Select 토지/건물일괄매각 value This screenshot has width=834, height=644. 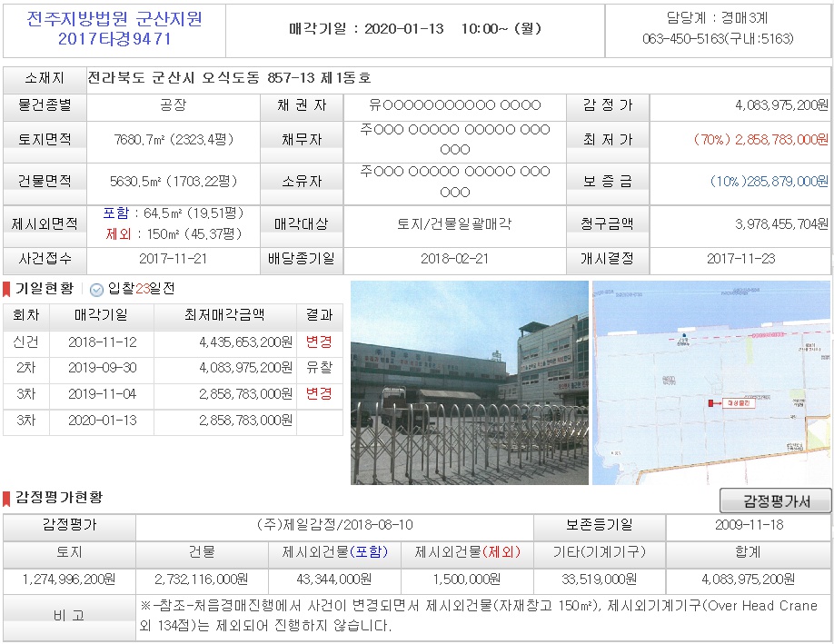coord(454,223)
